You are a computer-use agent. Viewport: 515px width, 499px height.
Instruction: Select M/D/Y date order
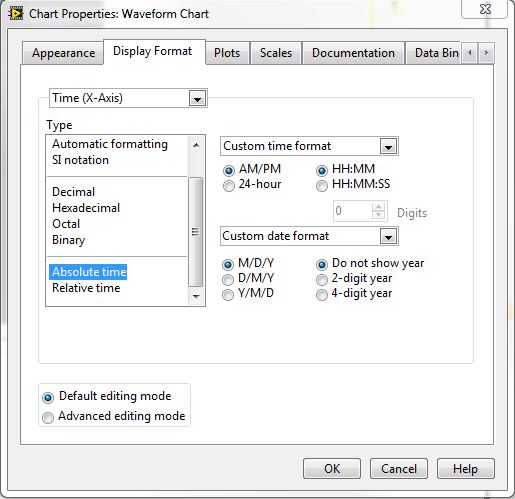pyautogui.click(x=228, y=265)
